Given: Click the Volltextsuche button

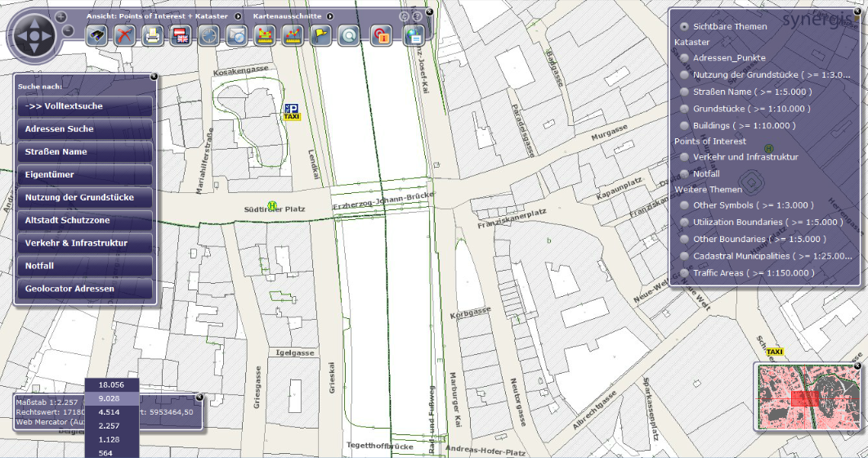Looking at the screenshot, I should (84, 106).
